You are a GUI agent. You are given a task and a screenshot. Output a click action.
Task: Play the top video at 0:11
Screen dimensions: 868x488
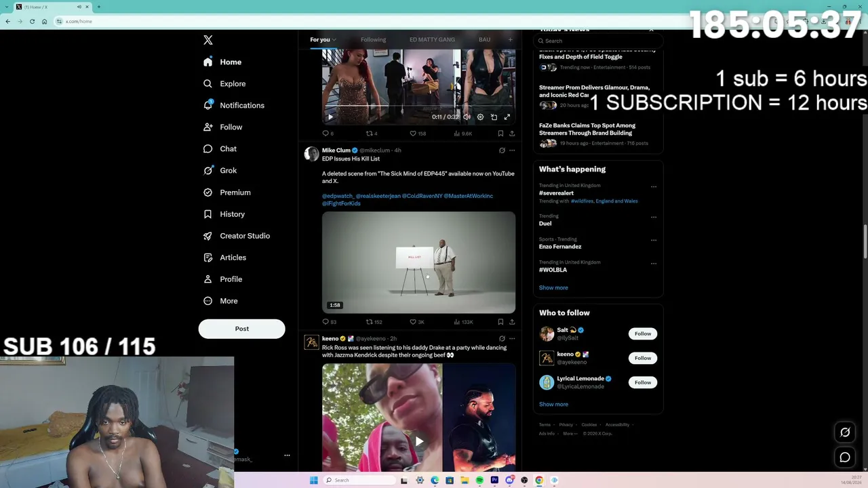(330, 117)
